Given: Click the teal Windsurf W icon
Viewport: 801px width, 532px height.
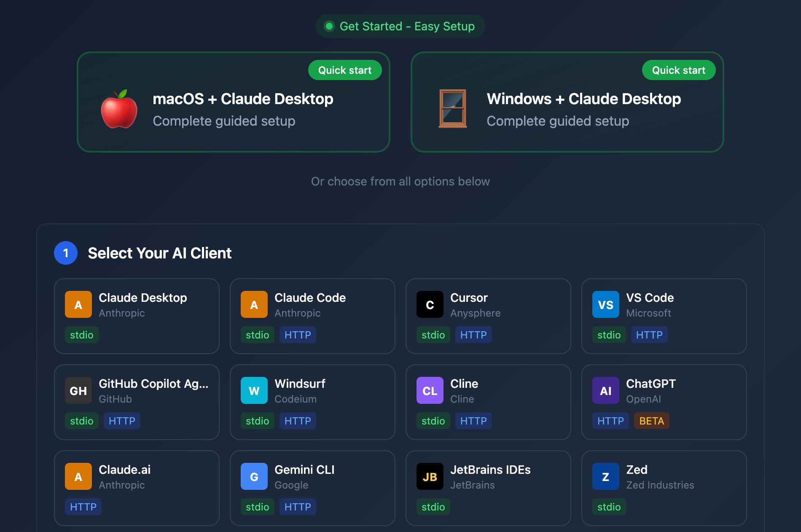Looking at the screenshot, I should (254, 390).
